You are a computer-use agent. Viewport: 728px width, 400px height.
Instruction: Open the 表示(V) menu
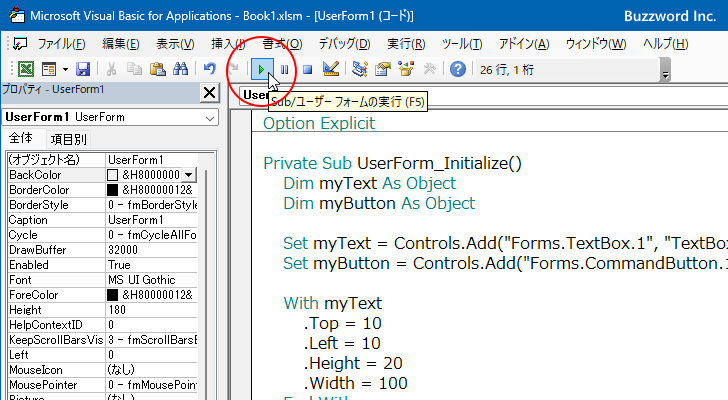click(x=175, y=44)
